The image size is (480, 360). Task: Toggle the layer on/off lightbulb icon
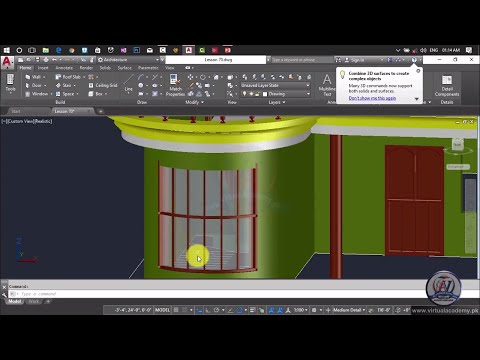coord(245,94)
